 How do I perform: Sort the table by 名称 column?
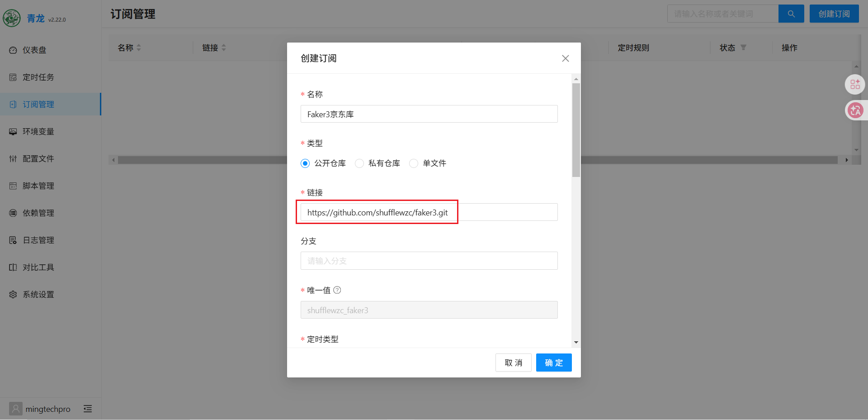pos(139,48)
